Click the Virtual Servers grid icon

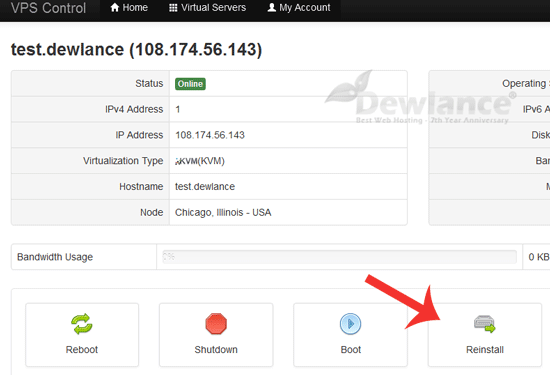point(173,8)
